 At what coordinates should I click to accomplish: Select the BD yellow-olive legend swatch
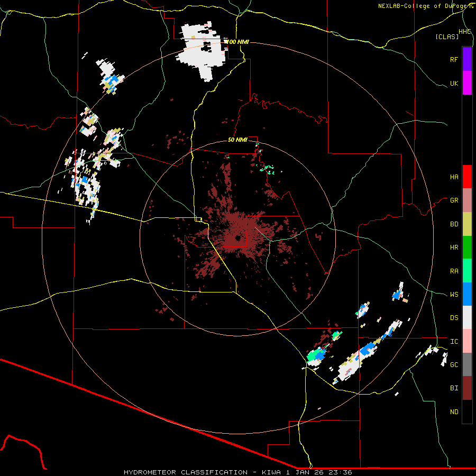coord(467,224)
